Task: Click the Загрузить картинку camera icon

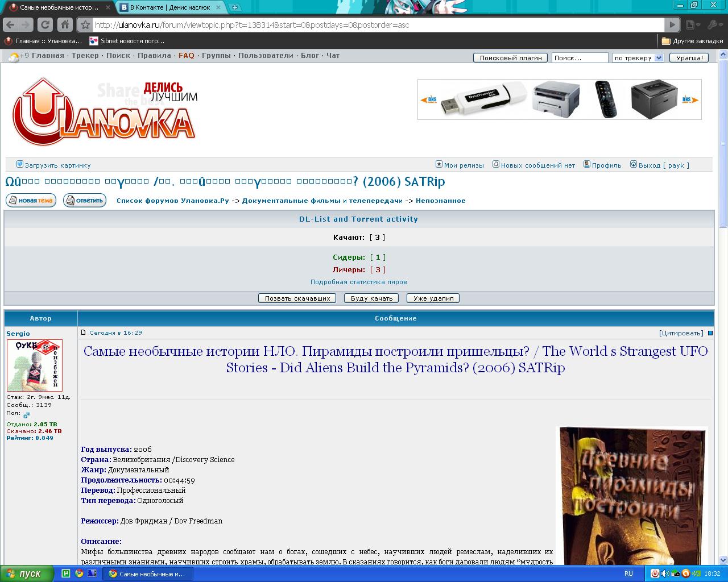Action: 19,164
